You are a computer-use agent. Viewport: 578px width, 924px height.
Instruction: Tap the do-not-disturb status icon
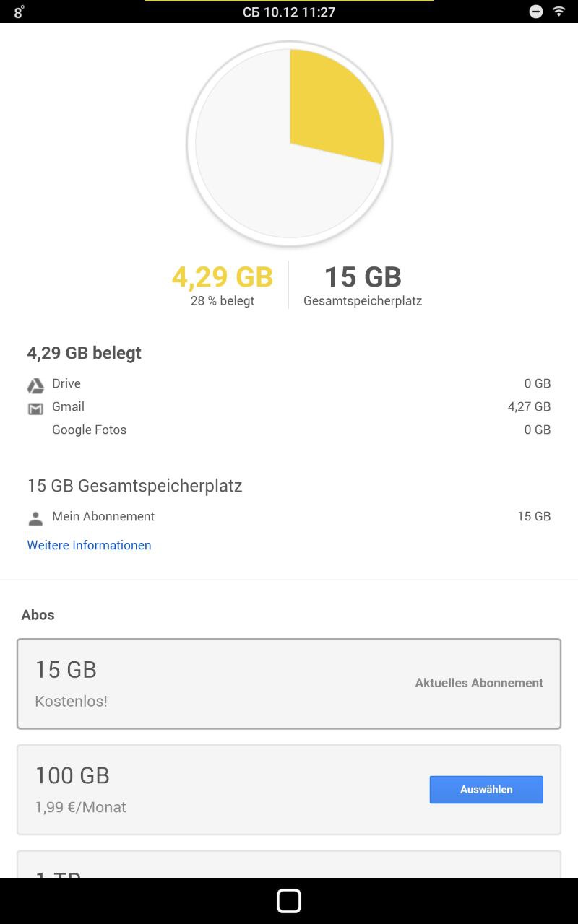536,12
